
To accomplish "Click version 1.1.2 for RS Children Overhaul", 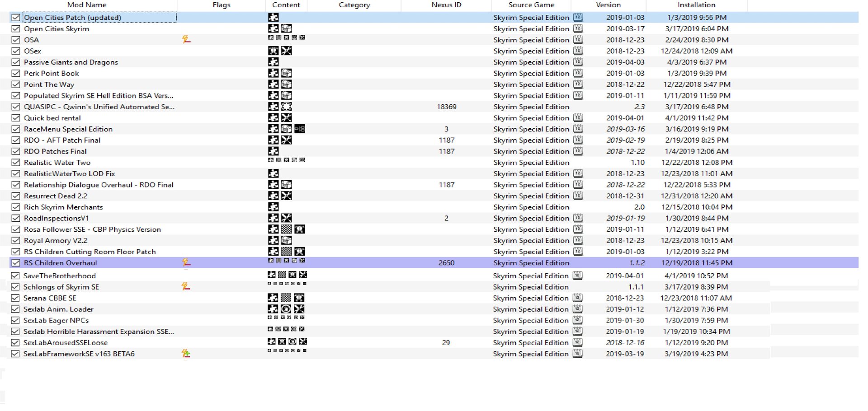I will coord(637,262).
